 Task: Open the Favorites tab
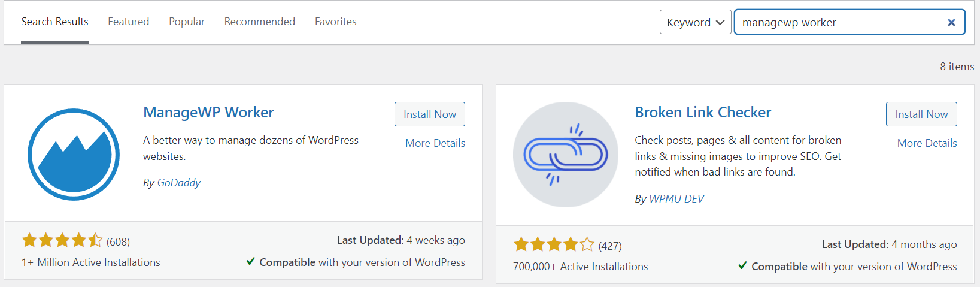pyautogui.click(x=335, y=22)
